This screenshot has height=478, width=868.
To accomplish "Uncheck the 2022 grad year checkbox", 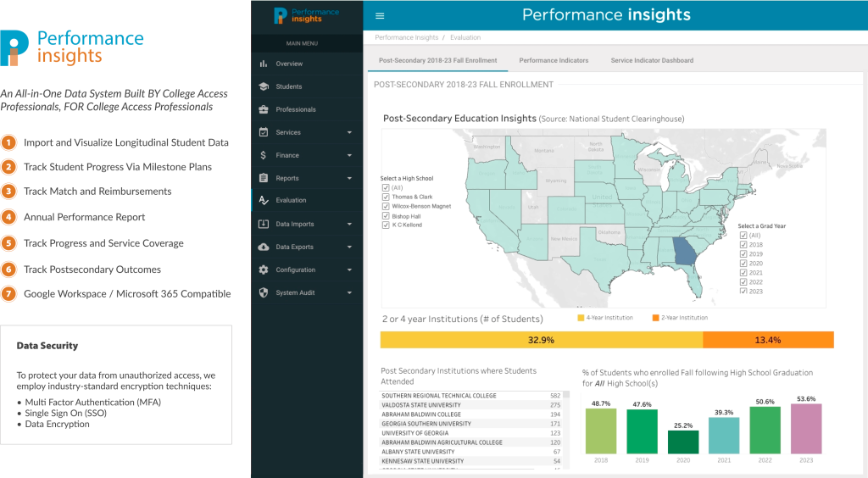I will [x=743, y=282].
